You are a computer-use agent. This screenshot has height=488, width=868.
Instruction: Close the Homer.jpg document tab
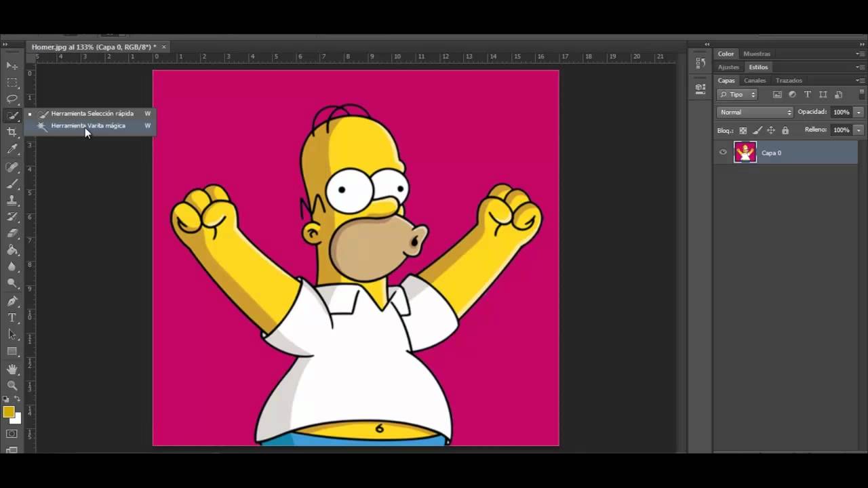coord(163,47)
